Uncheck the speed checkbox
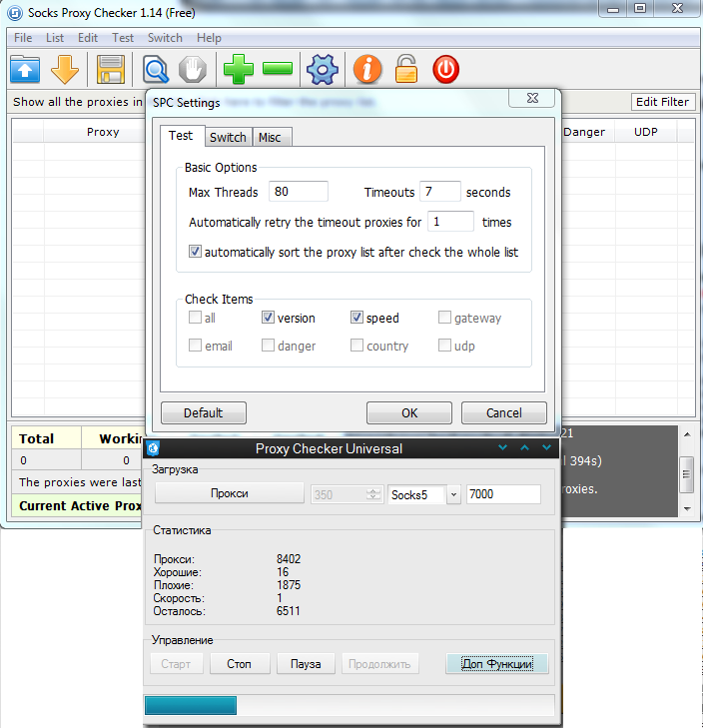The width and height of the screenshot is (703, 728). [356, 318]
